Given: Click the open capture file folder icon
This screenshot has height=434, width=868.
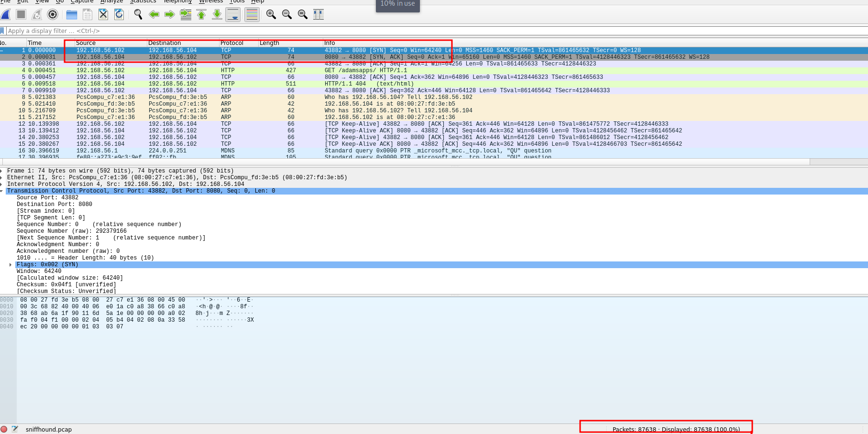Looking at the screenshot, I should pyautogui.click(x=72, y=14).
